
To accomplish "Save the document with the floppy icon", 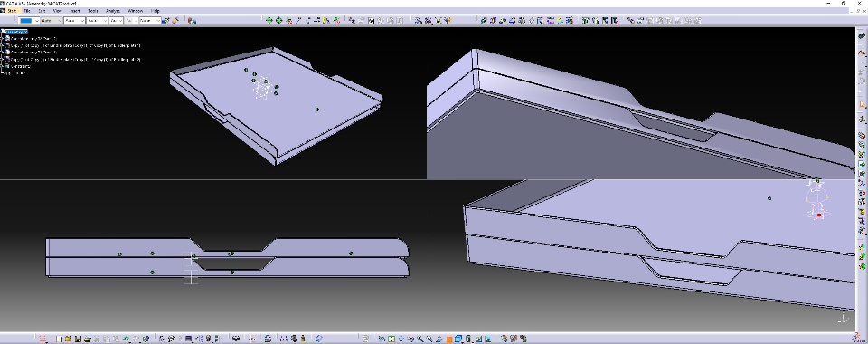I will pyautogui.click(x=78, y=338).
